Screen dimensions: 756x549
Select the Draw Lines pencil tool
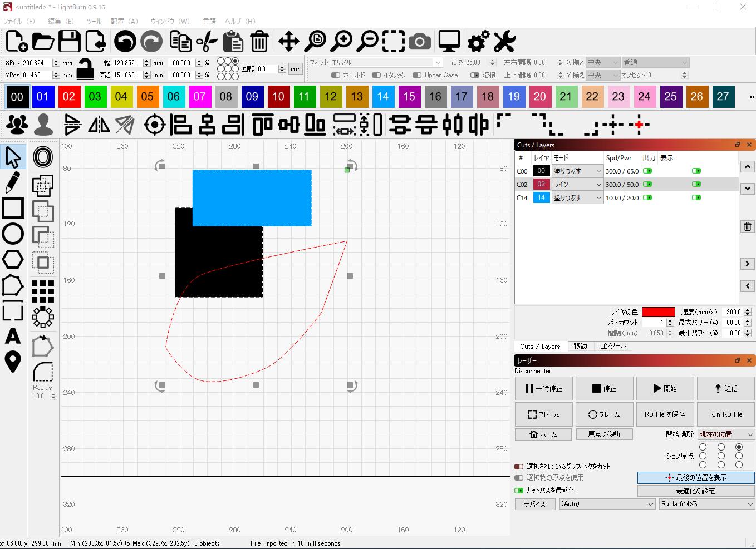[13, 182]
